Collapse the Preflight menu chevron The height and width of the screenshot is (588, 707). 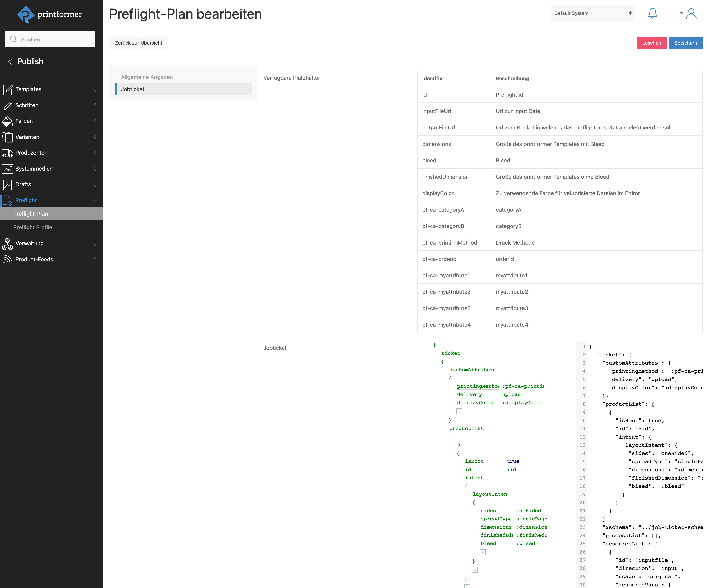95,200
